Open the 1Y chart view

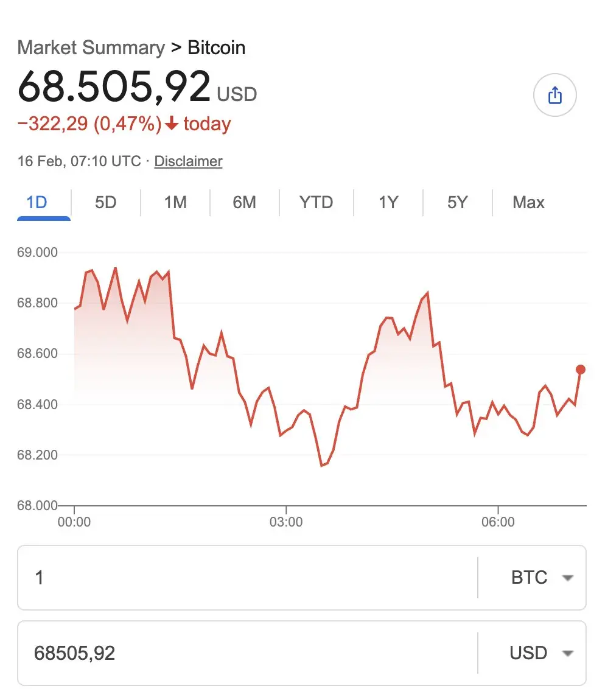pyautogui.click(x=388, y=202)
